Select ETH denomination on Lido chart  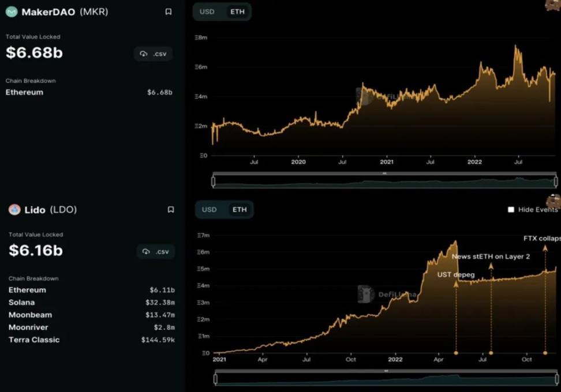click(x=240, y=210)
